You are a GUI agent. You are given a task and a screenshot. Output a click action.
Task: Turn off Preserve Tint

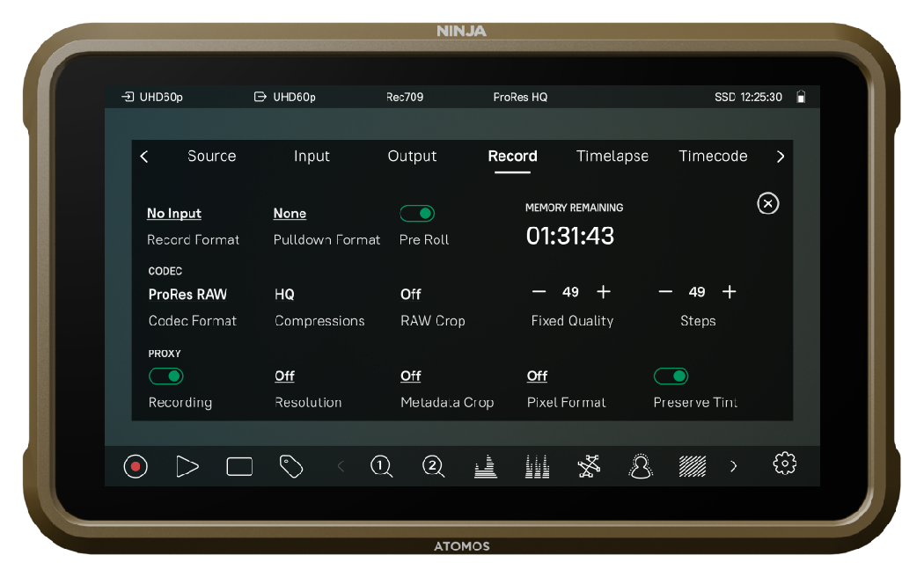671,376
